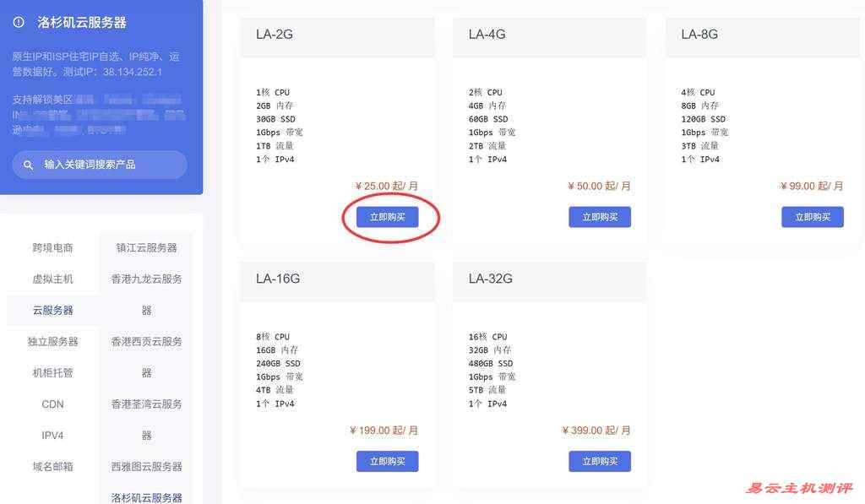Switch to 虚拟主机 category
The width and height of the screenshot is (865, 504).
pyautogui.click(x=53, y=279)
